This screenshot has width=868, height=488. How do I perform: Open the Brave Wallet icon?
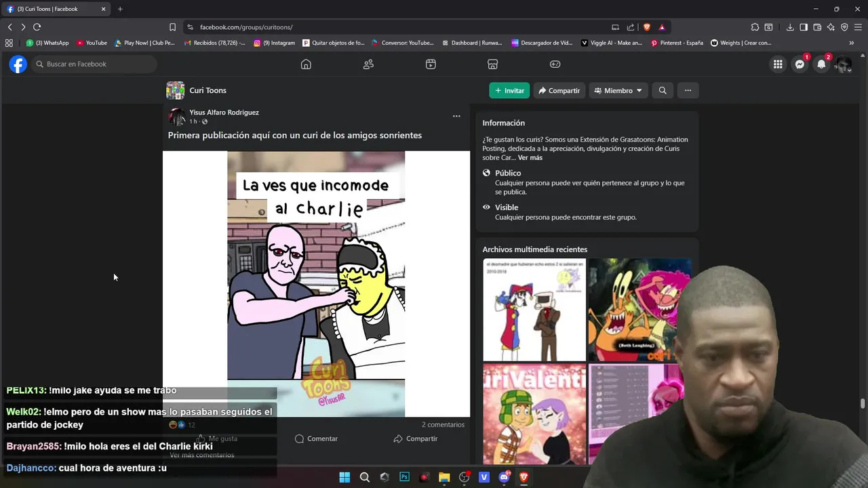[x=817, y=27]
